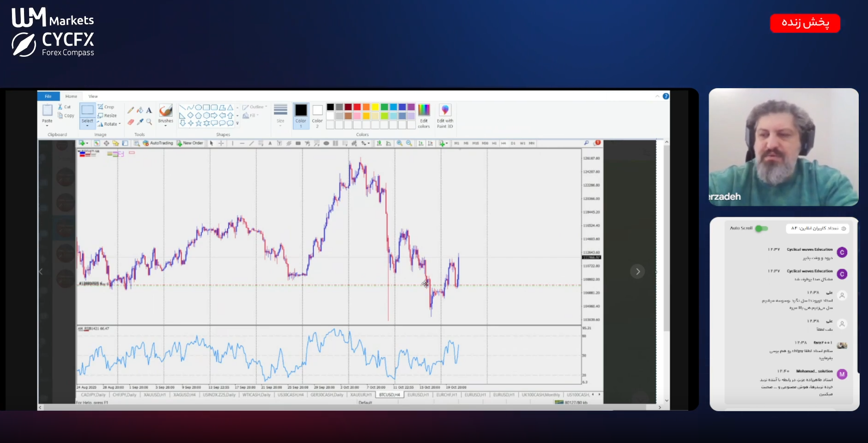
Task: Select the Eraser tool
Action: pos(131,122)
